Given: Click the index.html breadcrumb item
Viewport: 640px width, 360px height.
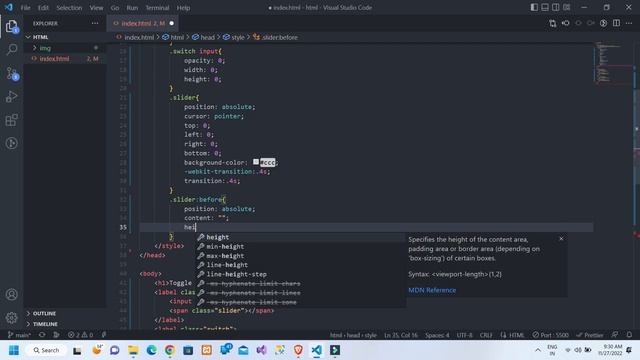Looking at the screenshot, I should [135, 37].
